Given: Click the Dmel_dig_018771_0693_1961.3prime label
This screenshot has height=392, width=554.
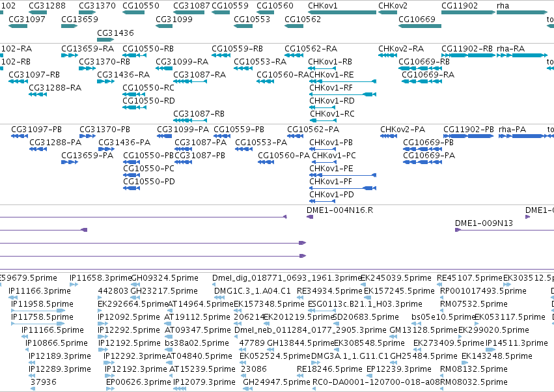Looking at the screenshot, I should [x=286, y=278].
